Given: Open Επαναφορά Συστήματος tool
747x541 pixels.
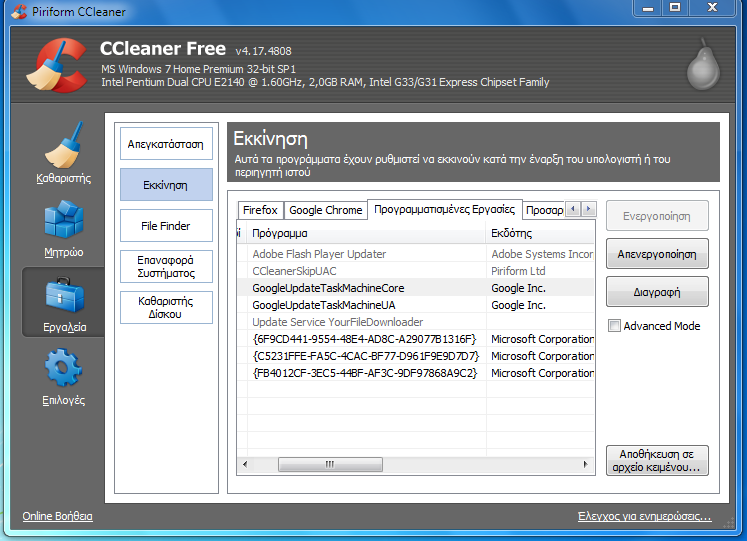Looking at the screenshot, I should [166, 267].
